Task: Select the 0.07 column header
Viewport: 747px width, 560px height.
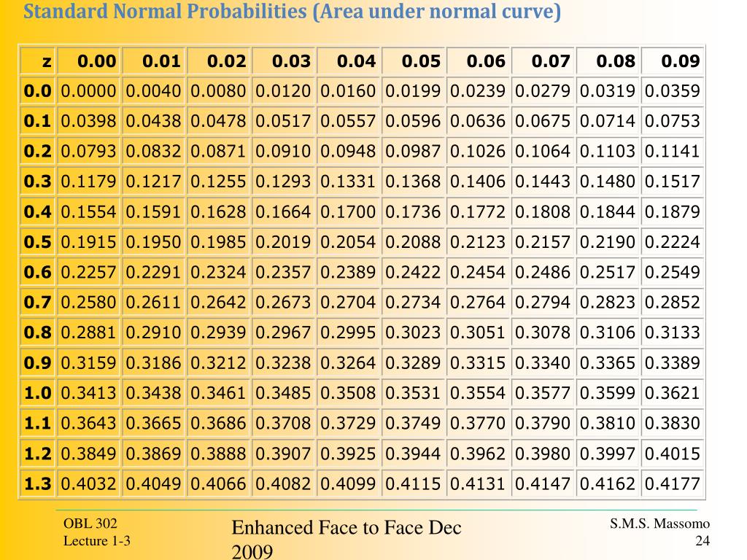Action: coord(543,61)
